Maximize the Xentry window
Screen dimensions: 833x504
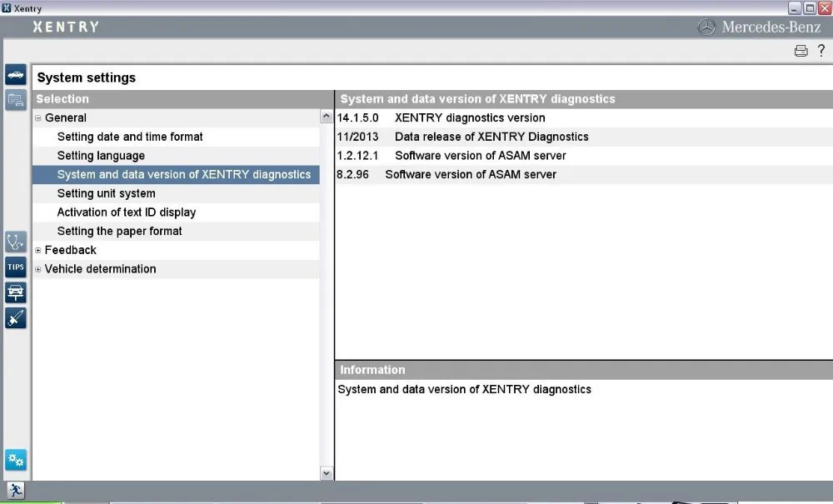(x=810, y=8)
